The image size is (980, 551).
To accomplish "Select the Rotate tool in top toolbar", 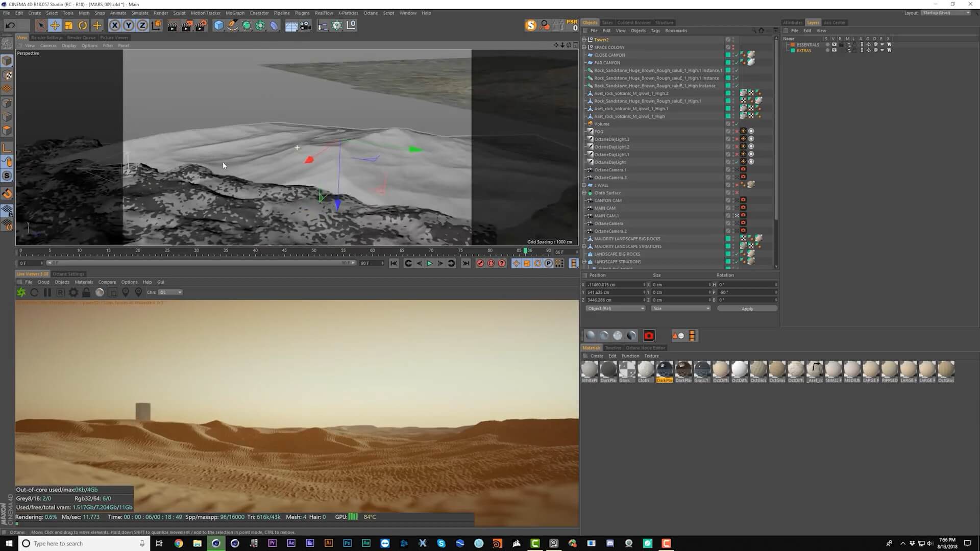I will pos(83,26).
